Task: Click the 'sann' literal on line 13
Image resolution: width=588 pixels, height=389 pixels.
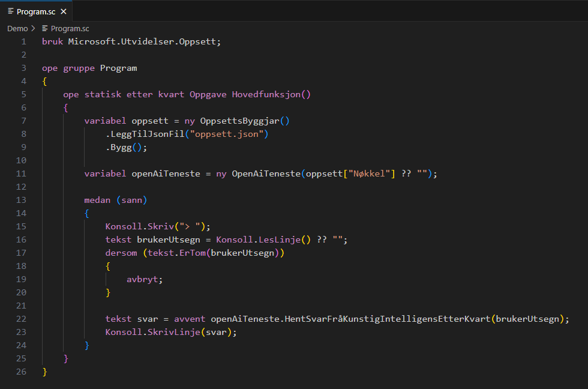Action: [x=131, y=200]
